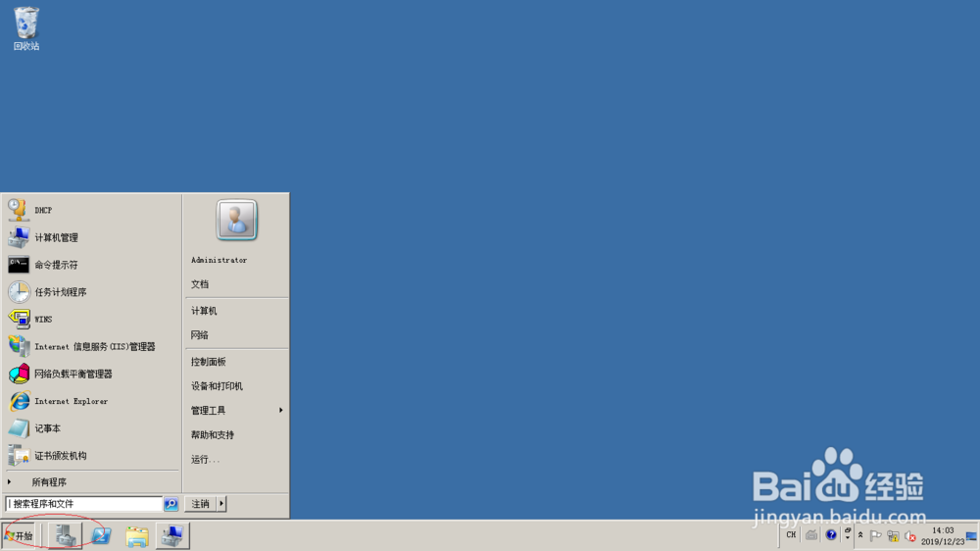Launch PowerShell from the taskbar
This screenshot has height=551, width=980.
[101, 536]
